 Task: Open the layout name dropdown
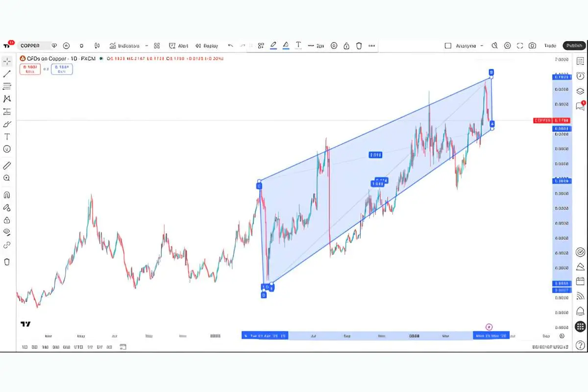(469, 46)
